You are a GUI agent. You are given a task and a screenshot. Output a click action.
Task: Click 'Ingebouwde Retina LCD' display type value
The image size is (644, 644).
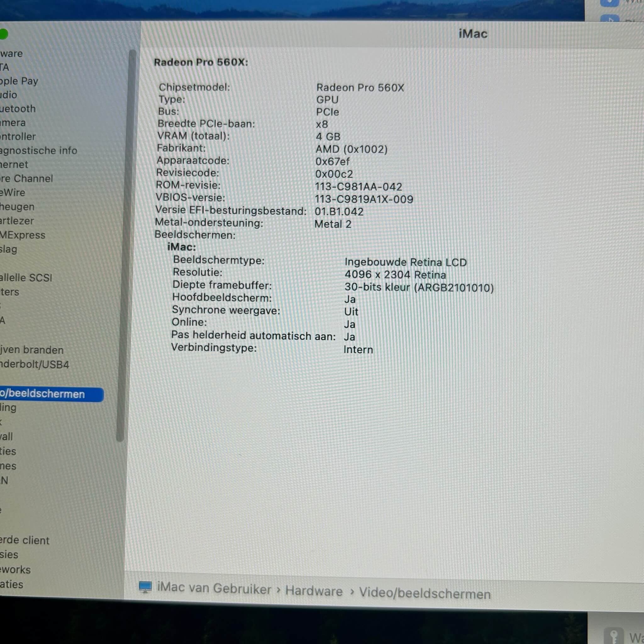pyautogui.click(x=405, y=262)
